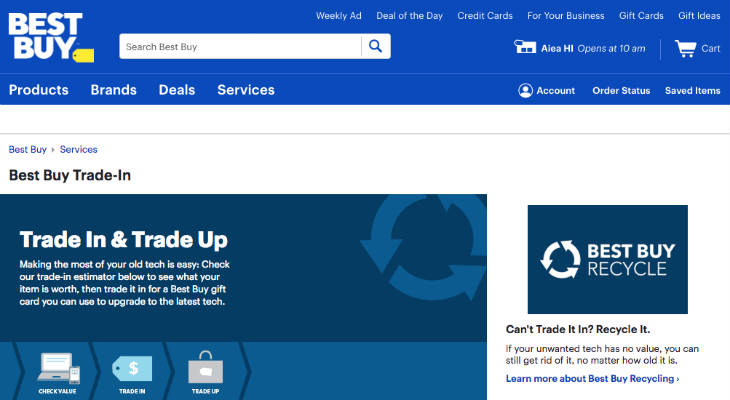Open the Credit Cards page
Image resolution: width=730 pixels, height=400 pixels.
(485, 15)
